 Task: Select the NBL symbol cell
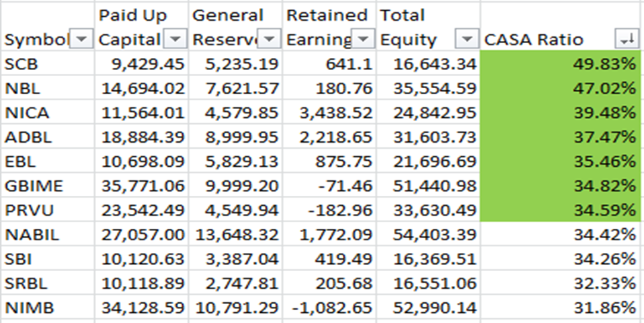click(x=48, y=88)
